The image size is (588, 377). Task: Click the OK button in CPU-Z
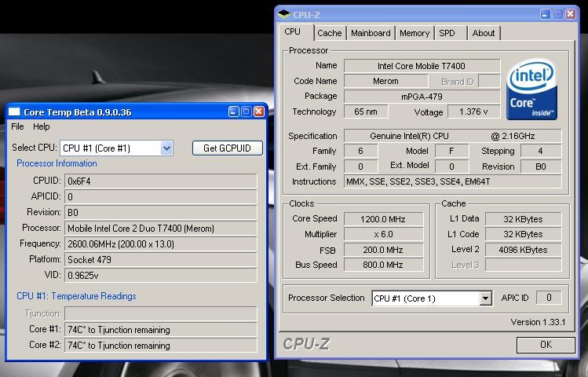coord(546,345)
